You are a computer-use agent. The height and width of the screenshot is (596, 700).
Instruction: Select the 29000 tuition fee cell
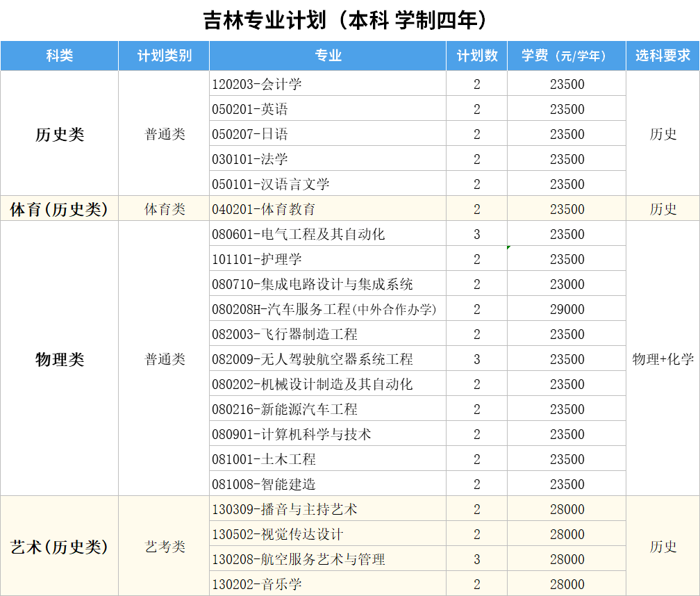[567, 309]
